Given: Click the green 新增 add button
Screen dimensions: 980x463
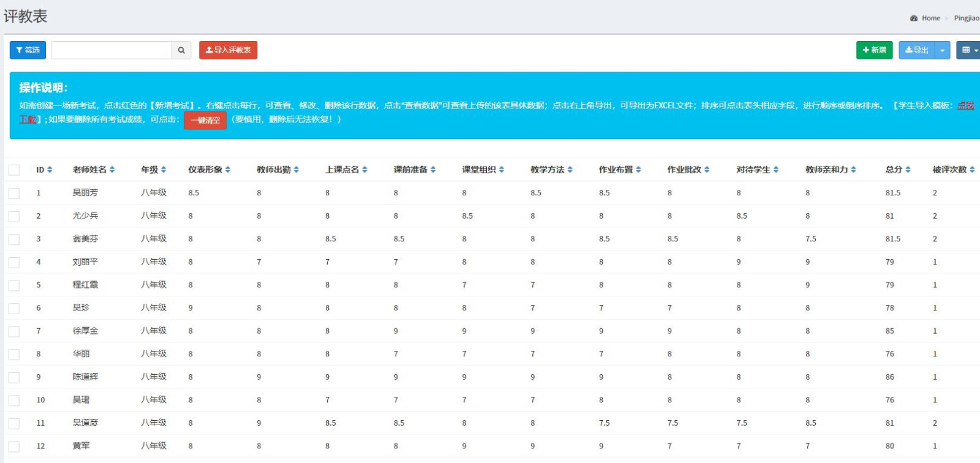Looking at the screenshot, I should pos(874,50).
